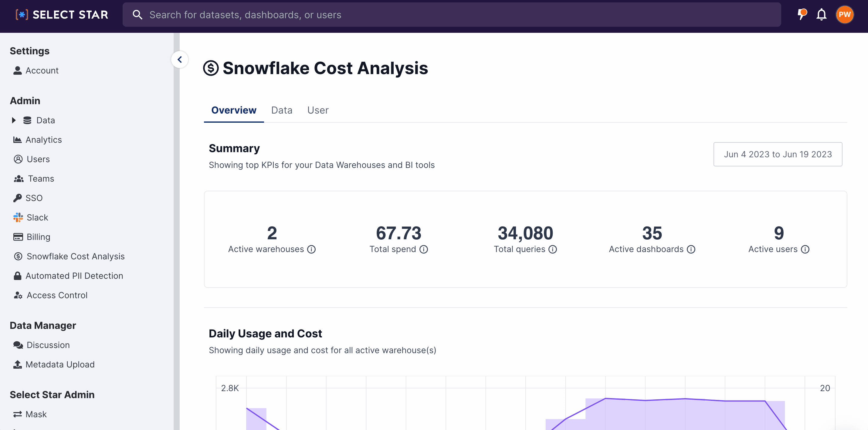Open the PW user avatar menu

click(844, 15)
